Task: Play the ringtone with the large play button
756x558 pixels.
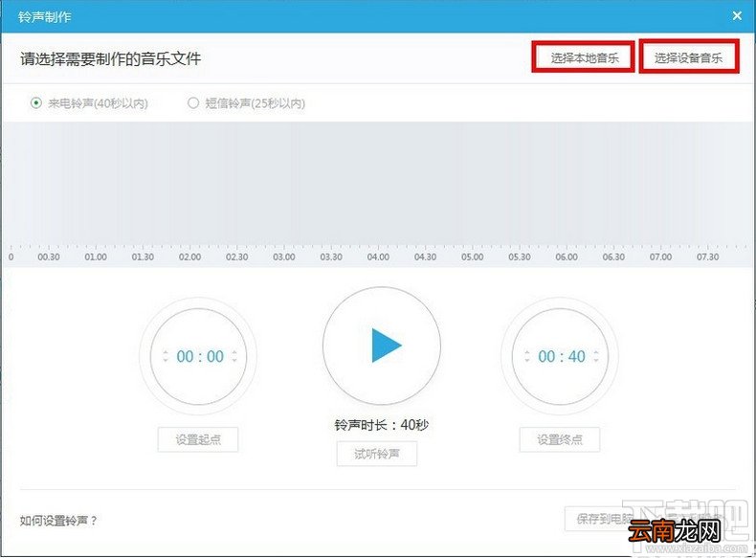Action: pos(382,346)
